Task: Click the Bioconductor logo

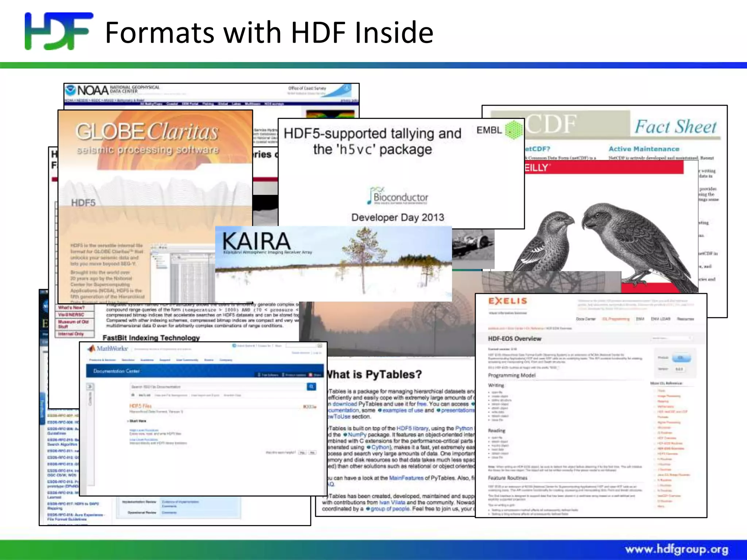Action: tap(398, 196)
